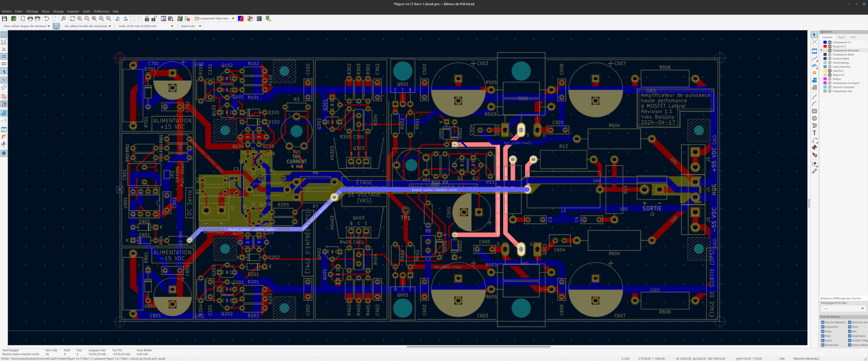Click the Unlock selected items icon

tap(154, 19)
